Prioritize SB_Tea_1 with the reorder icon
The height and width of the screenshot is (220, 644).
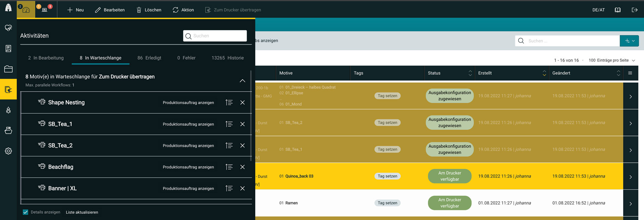(229, 124)
